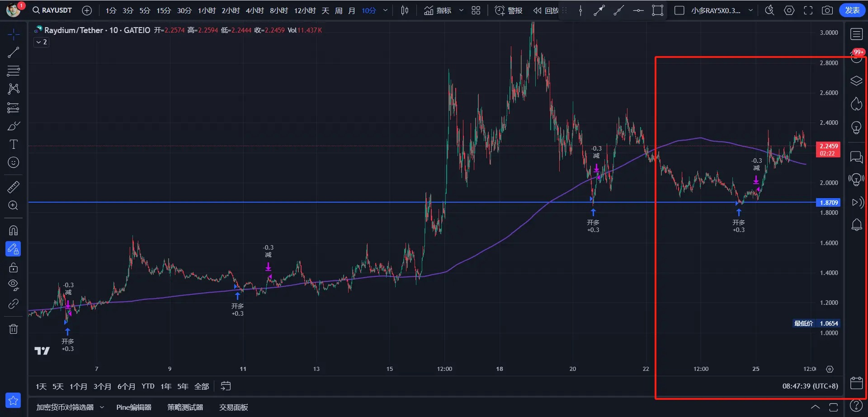Expand the bottom panel with up chevron
This screenshot has width=868, height=417.
click(815, 407)
